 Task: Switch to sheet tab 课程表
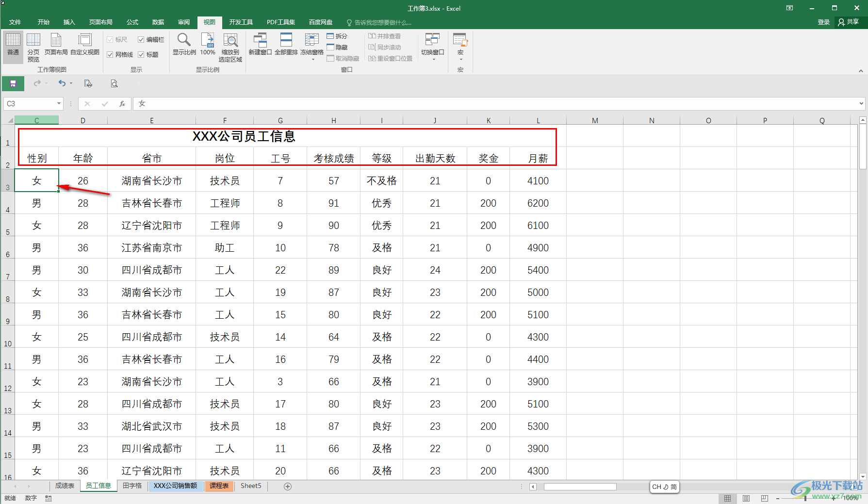219,486
